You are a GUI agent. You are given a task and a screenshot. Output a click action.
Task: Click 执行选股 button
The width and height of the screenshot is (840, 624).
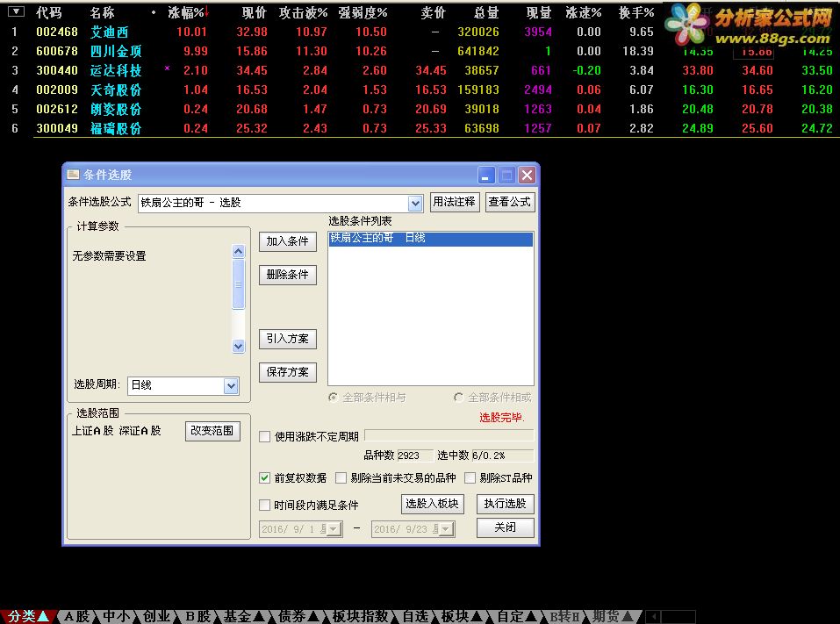(506, 504)
